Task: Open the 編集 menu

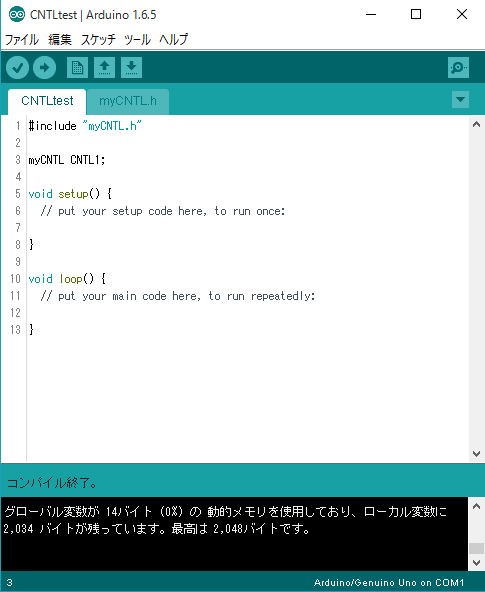Action: 60,39
